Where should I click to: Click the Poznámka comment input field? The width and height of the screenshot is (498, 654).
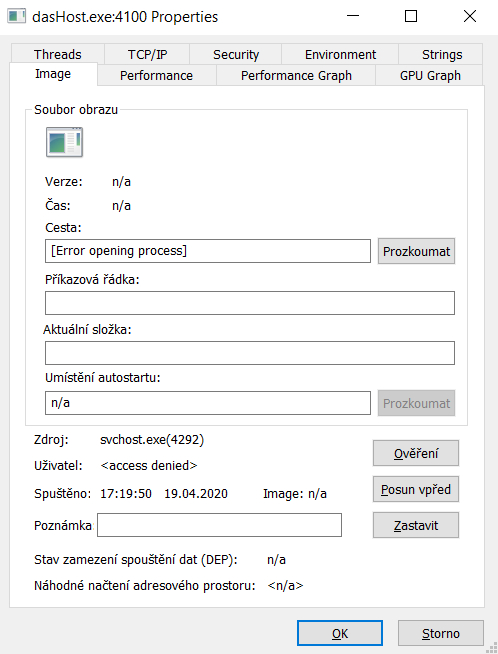[219, 525]
